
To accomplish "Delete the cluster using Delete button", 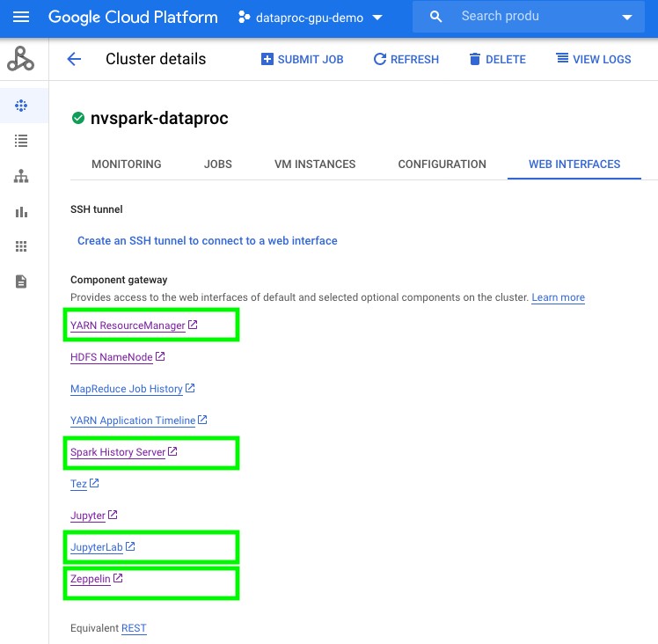I will coord(497,60).
